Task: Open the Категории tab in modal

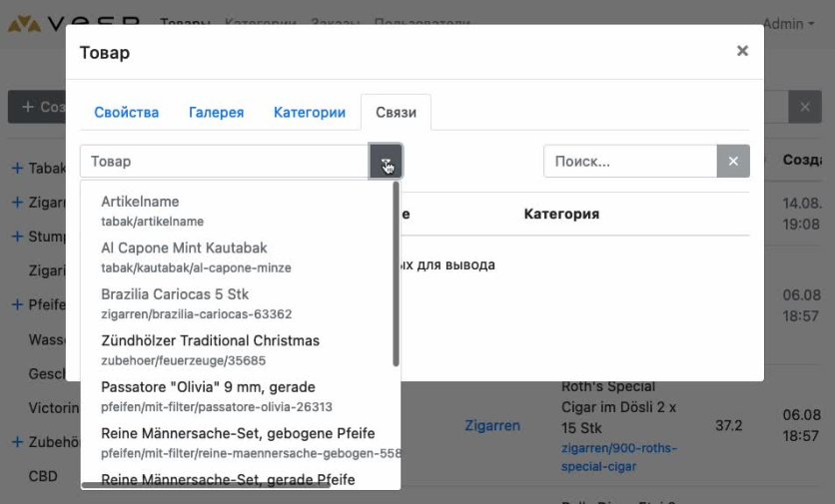Action: tap(310, 113)
